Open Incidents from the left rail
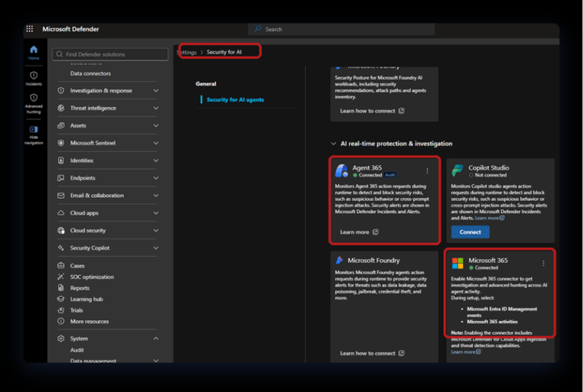 pos(34,78)
